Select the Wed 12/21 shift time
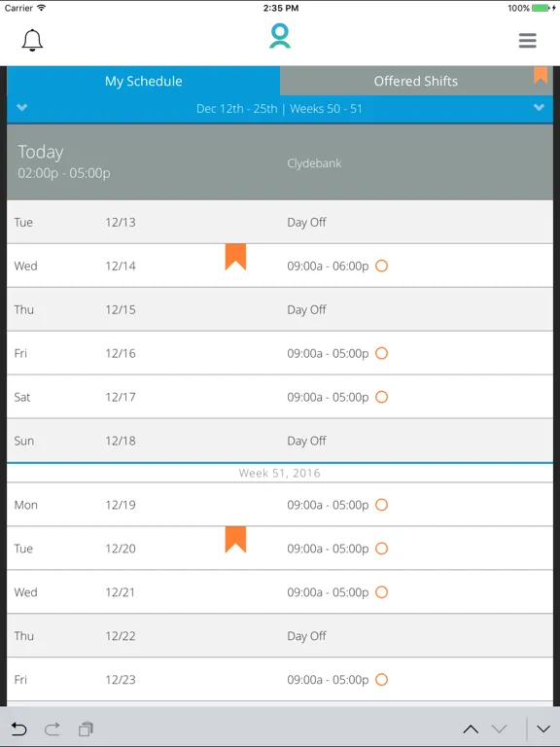This screenshot has width=560, height=747. (328, 592)
